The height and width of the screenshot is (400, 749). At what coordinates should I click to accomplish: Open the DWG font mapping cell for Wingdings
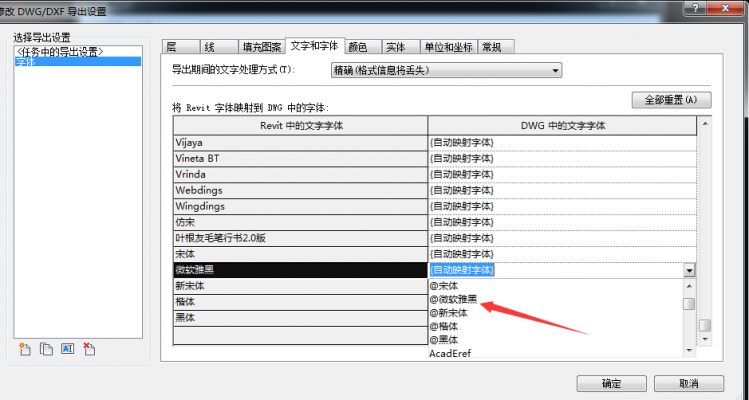click(562, 206)
